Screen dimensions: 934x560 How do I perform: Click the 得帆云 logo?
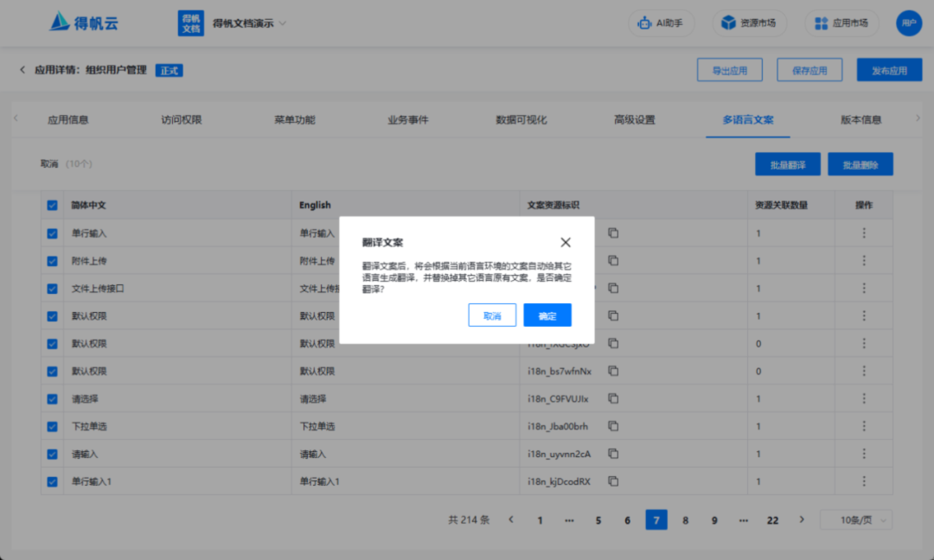76,22
